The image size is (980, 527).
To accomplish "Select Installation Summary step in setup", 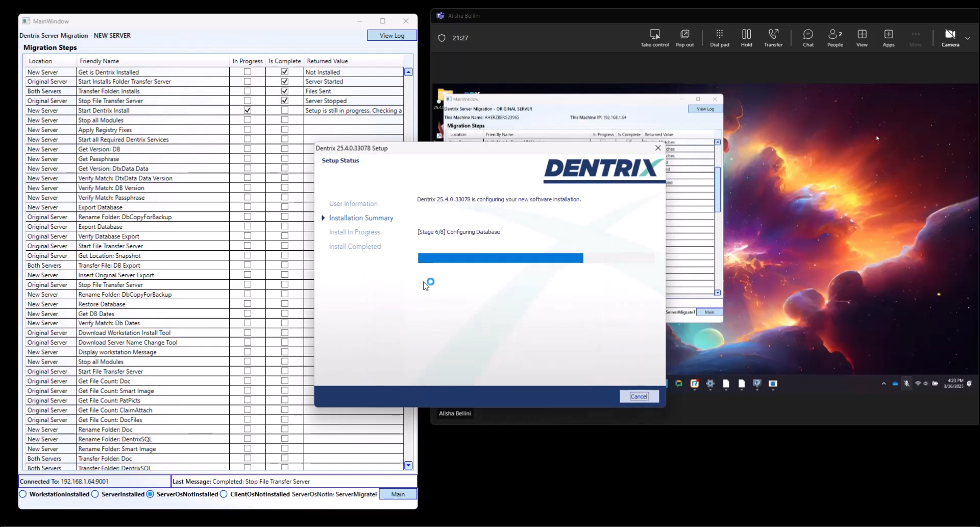I will (361, 218).
